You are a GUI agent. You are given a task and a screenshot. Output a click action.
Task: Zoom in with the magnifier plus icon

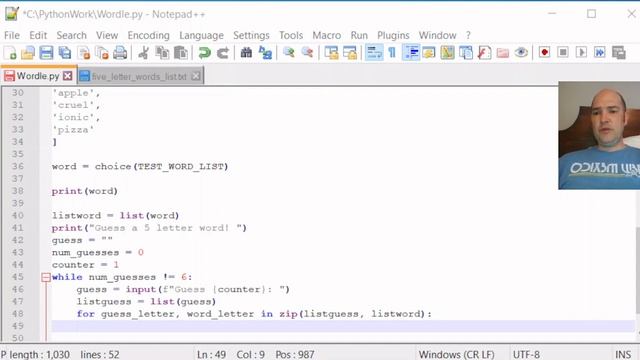click(x=289, y=53)
